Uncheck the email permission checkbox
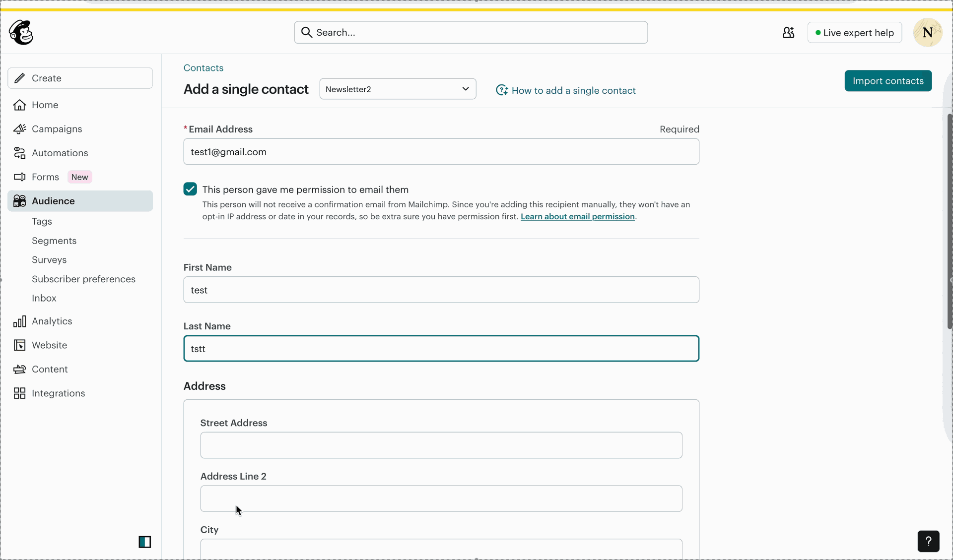953x560 pixels. [x=190, y=189]
